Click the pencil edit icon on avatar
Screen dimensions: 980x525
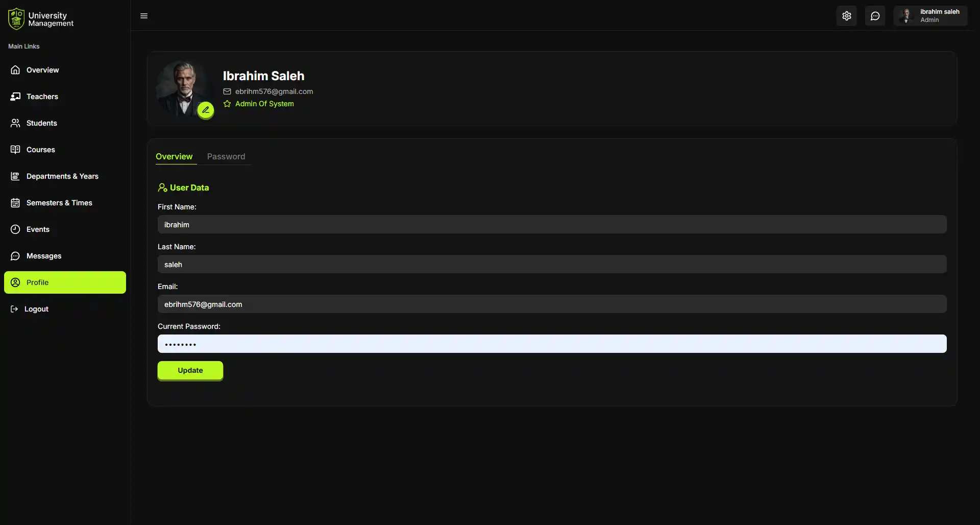tap(206, 110)
